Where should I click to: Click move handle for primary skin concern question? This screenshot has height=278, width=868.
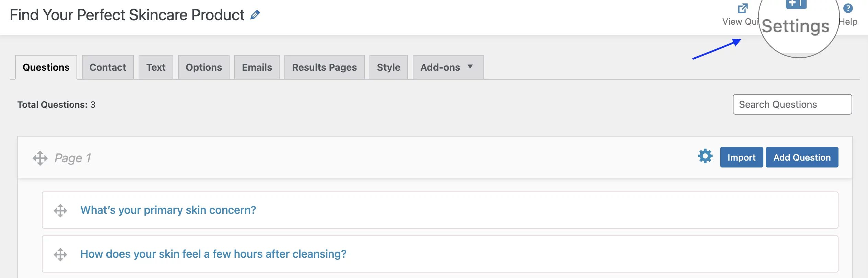60,211
